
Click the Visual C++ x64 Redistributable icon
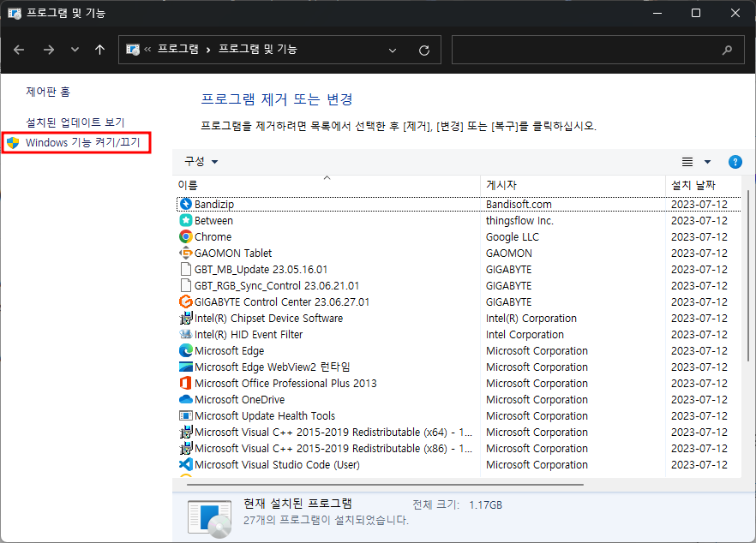(186, 433)
